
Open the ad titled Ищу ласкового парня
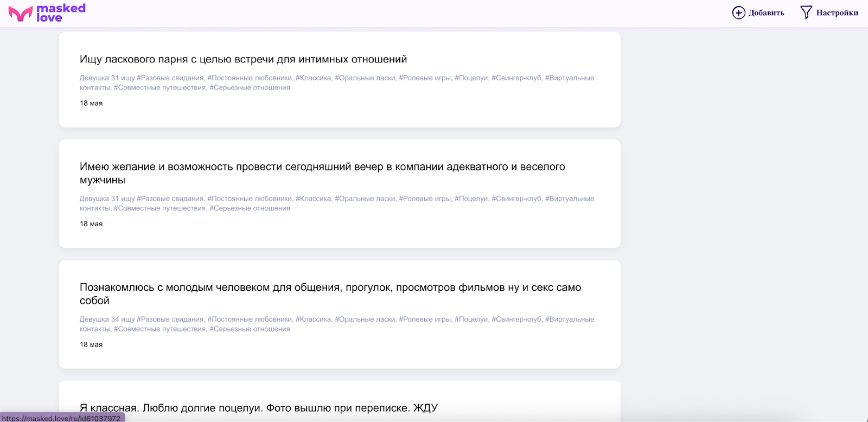click(243, 59)
